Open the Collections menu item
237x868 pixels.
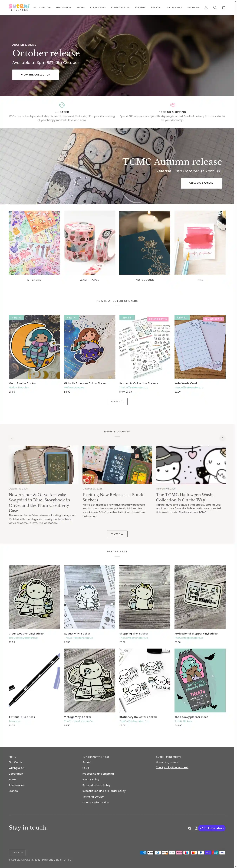174,7
